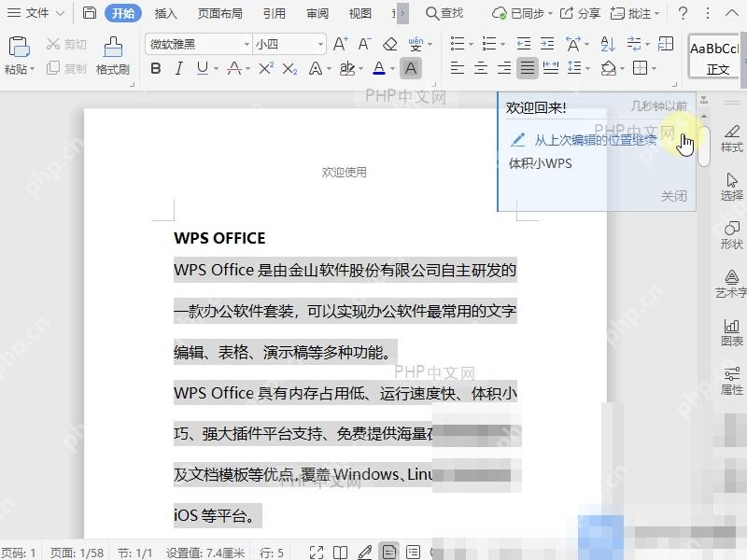Switch to View (视图) tab

click(x=359, y=13)
